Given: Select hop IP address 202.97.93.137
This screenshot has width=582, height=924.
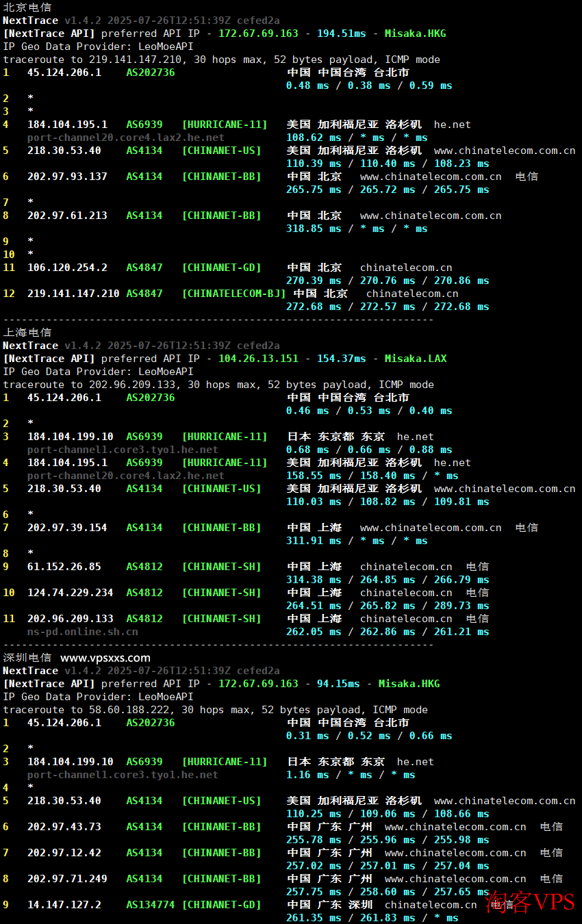Looking at the screenshot, I should pos(67,177).
